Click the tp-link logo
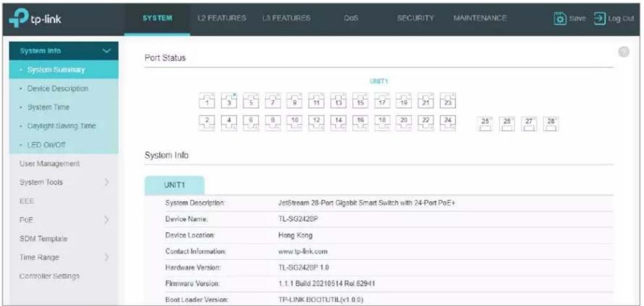The width and height of the screenshot is (644, 306). pyautogui.click(x=35, y=19)
